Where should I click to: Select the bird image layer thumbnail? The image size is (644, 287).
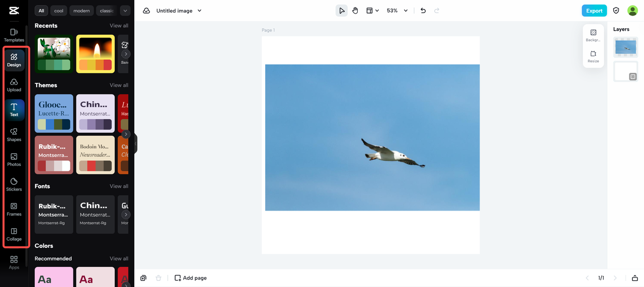pyautogui.click(x=625, y=48)
